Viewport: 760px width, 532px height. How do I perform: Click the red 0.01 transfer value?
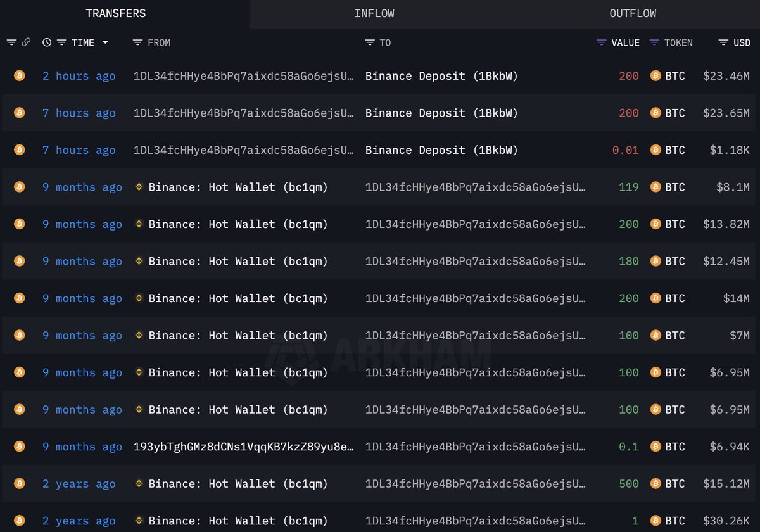tap(626, 150)
